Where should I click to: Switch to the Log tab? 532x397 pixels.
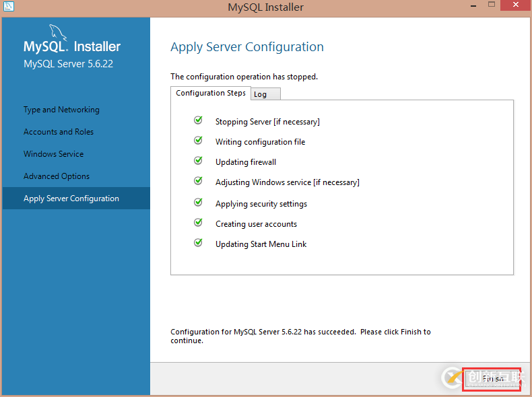click(265, 94)
